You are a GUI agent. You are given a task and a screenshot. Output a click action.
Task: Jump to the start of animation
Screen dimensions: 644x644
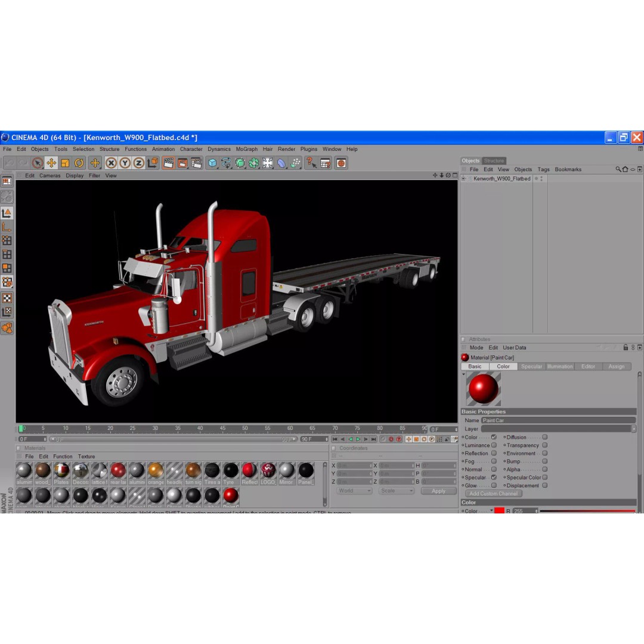tap(335, 439)
